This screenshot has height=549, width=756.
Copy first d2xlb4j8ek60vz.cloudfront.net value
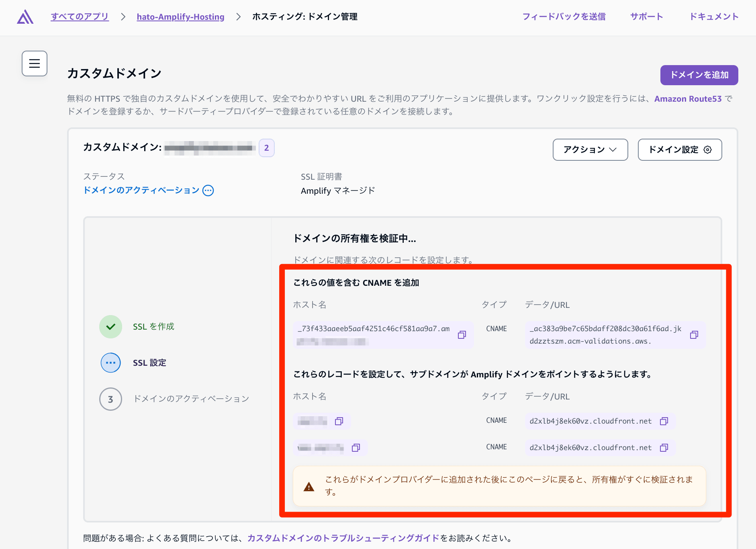pyautogui.click(x=664, y=421)
